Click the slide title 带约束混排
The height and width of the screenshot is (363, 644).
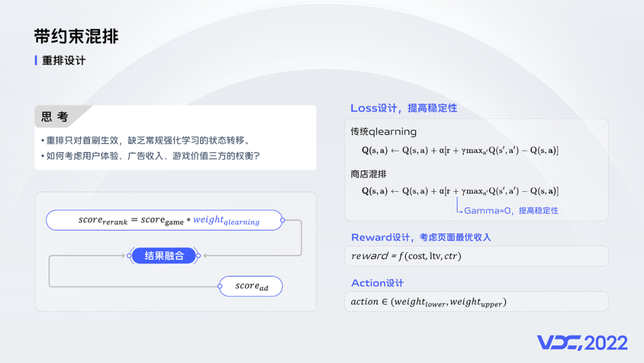click(x=76, y=36)
